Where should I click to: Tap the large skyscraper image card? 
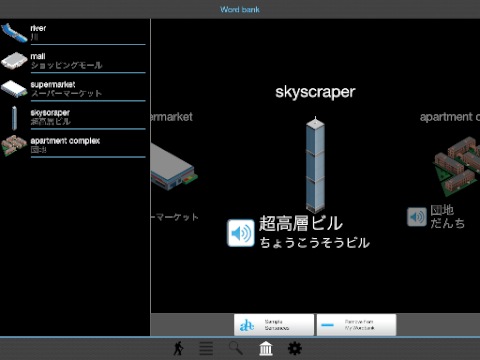[315, 165]
